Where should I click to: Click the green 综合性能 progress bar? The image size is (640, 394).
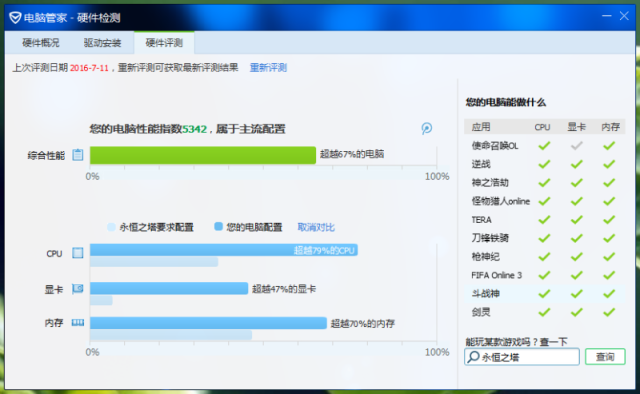(203, 155)
